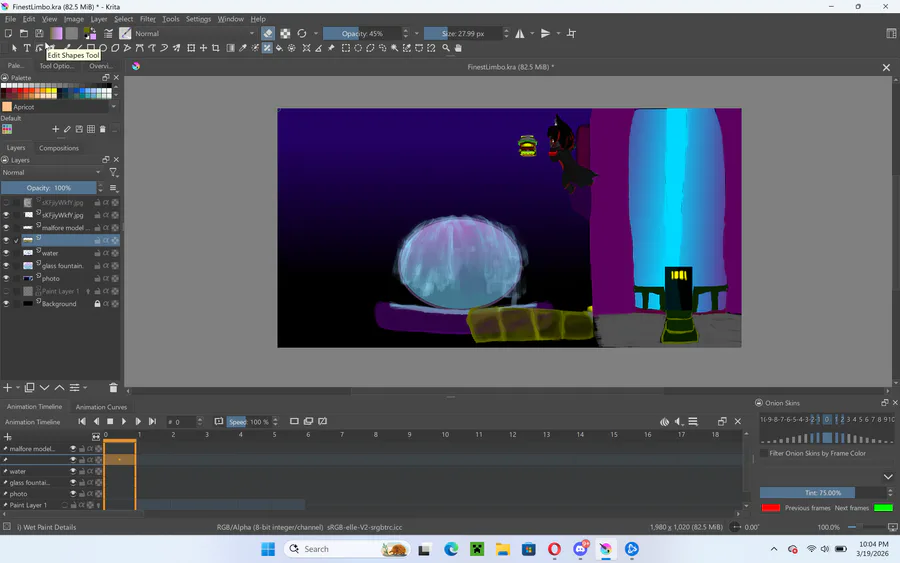900x563 pixels.
Task: Open Windows Start button on taskbar
Action: [x=267, y=549]
